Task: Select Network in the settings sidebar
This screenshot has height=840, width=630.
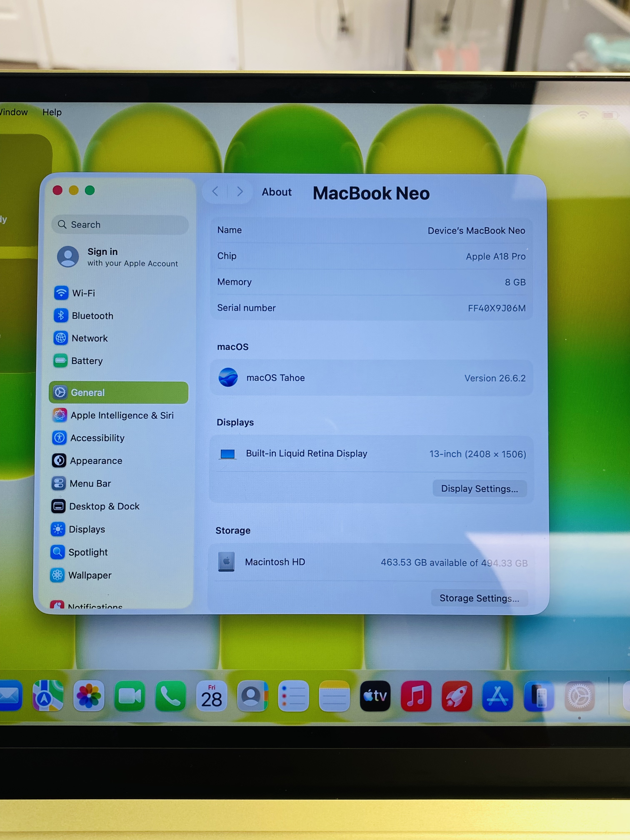Action: [x=119, y=338]
